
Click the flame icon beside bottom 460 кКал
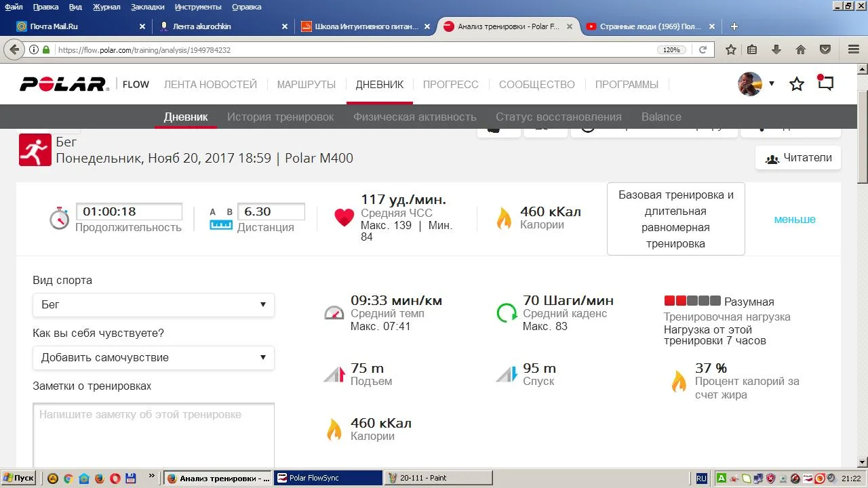click(x=334, y=430)
